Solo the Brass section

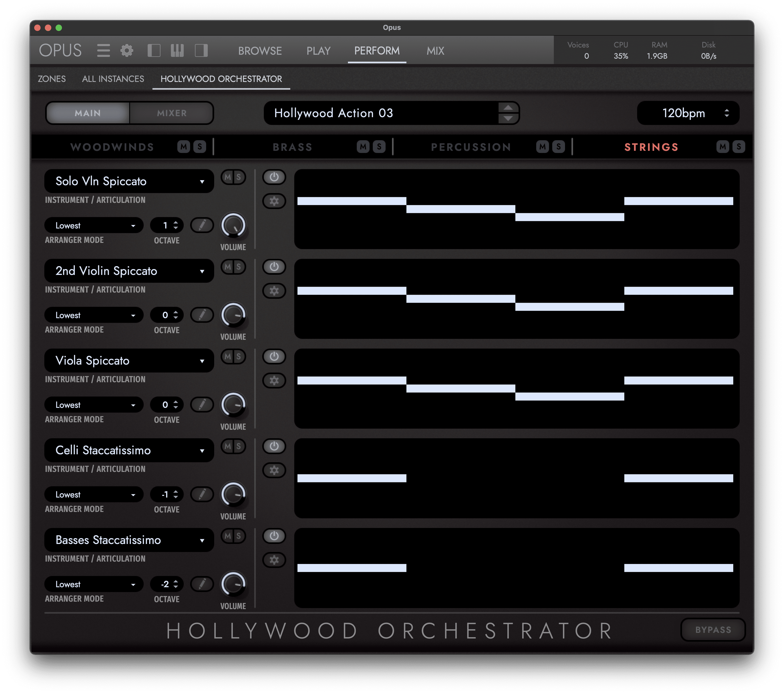(379, 147)
